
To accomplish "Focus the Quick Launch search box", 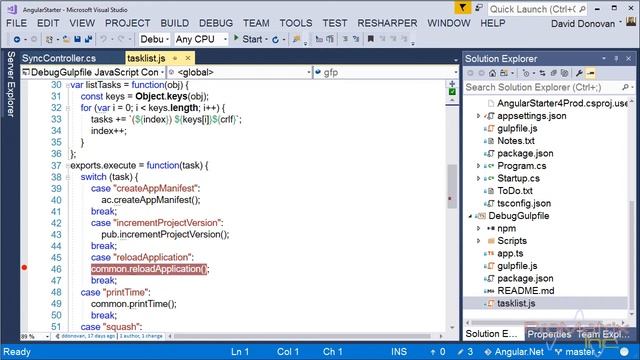I will click(538, 9).
